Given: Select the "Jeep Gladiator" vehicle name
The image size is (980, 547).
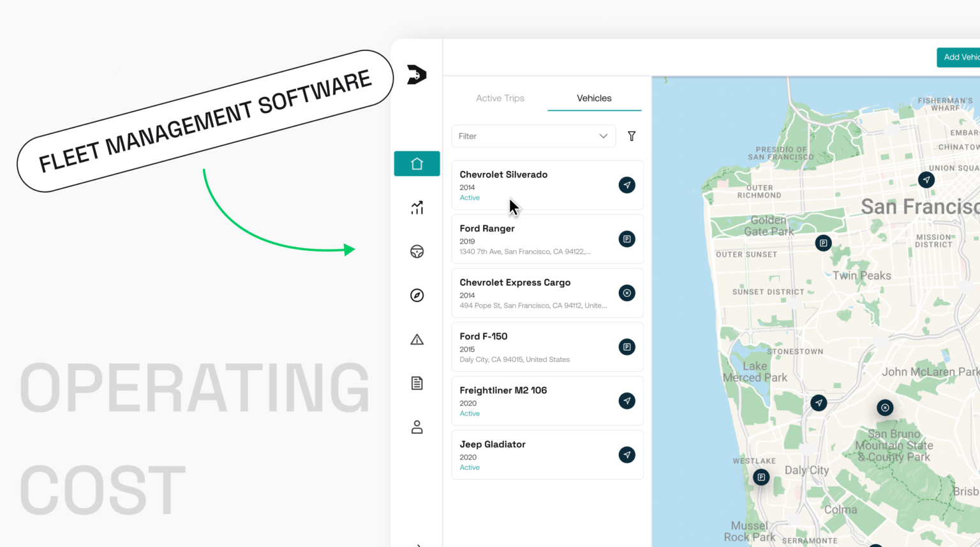Looking at the screenshot, I should coord(493,444).
